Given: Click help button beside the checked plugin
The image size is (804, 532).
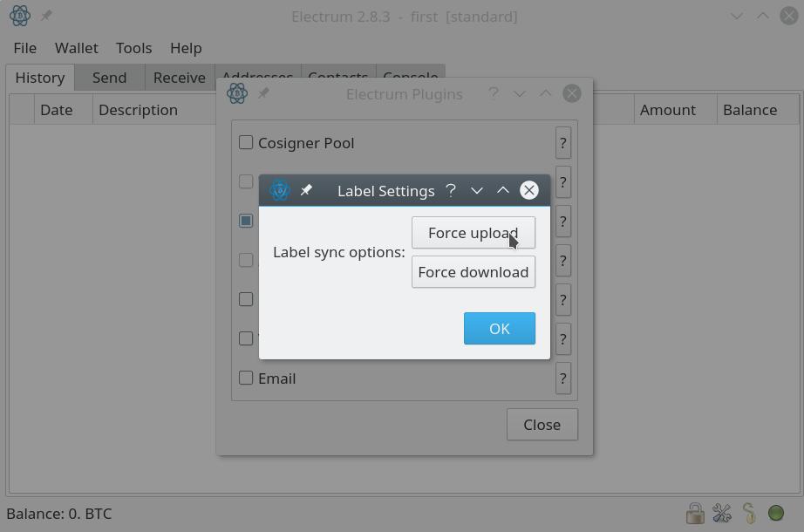Looking at the screenshot, I should [x=563, y=222].
